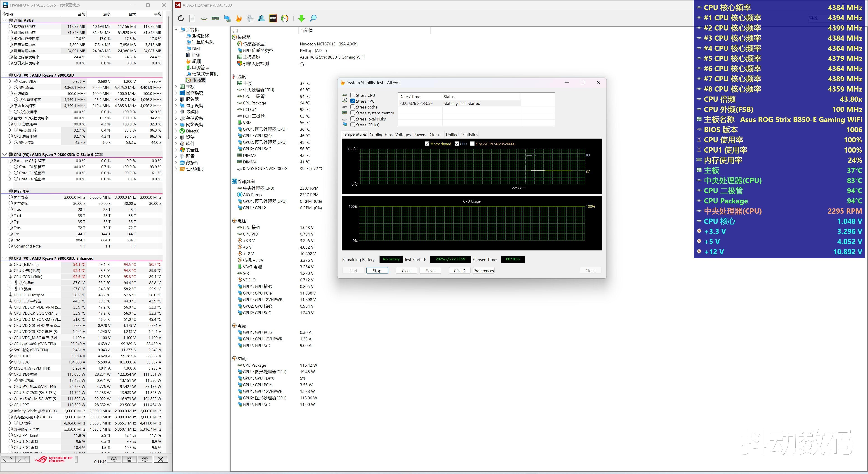
Task: Open HWiNFO sensor settings gear button
Action: coord(145,460)
